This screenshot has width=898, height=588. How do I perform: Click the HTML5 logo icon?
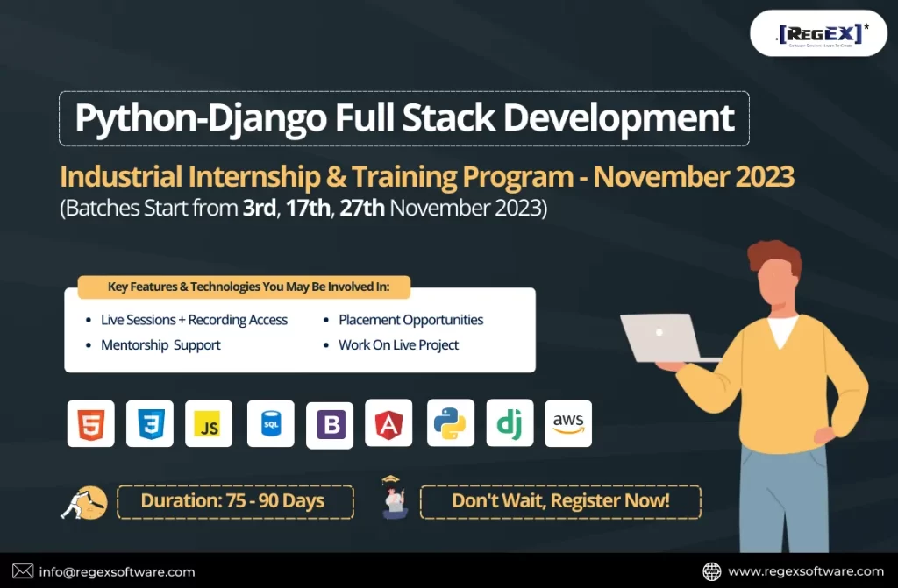(90, 423)
